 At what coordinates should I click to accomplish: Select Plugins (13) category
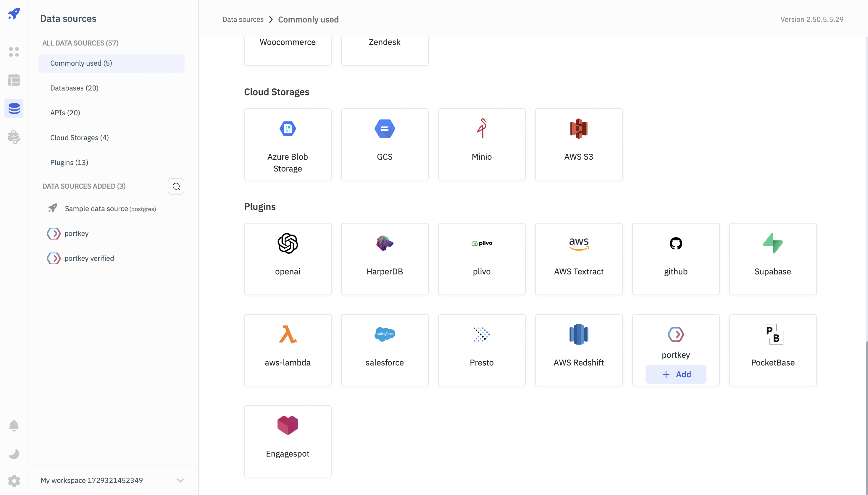click(x=69, y=163)
